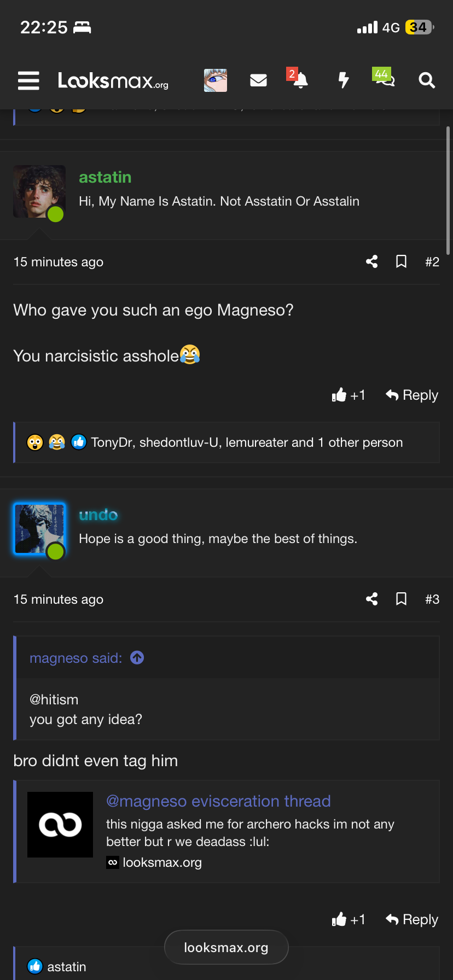Screen dimensions: 453x980
Task: Open chat bubbles icon with 44 badge
Action: pos(385,80)
